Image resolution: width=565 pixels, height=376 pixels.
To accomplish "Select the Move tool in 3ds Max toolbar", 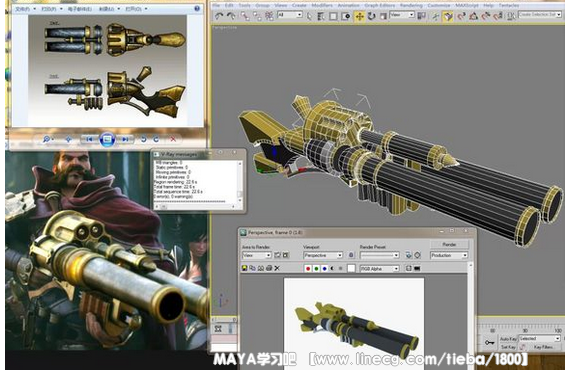I will 359,17.
